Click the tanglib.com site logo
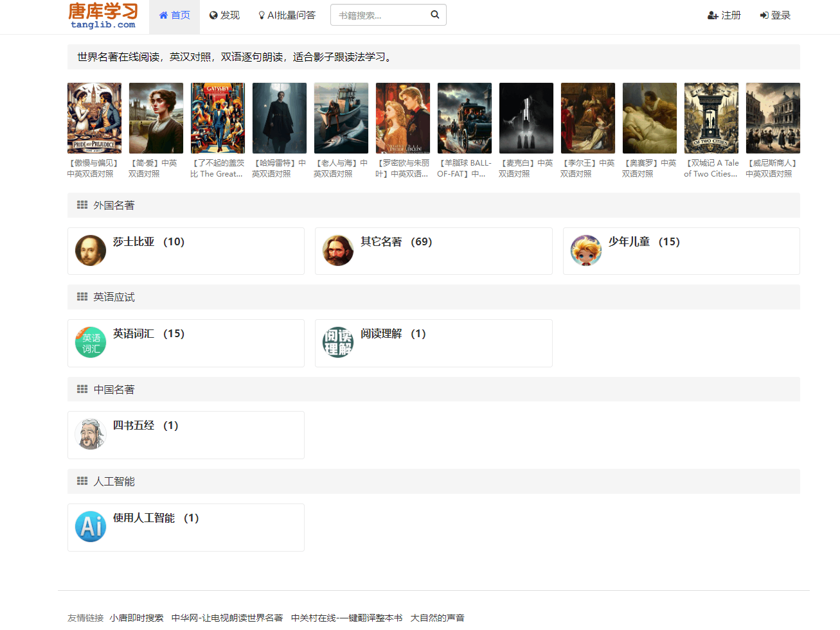The width and height of the screenshot is (840, 630). 103,15
